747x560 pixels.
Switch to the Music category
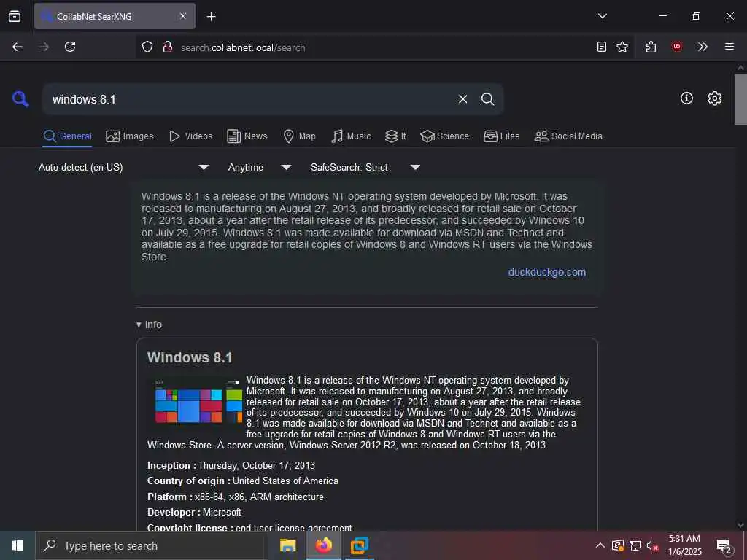coord(351,136)
